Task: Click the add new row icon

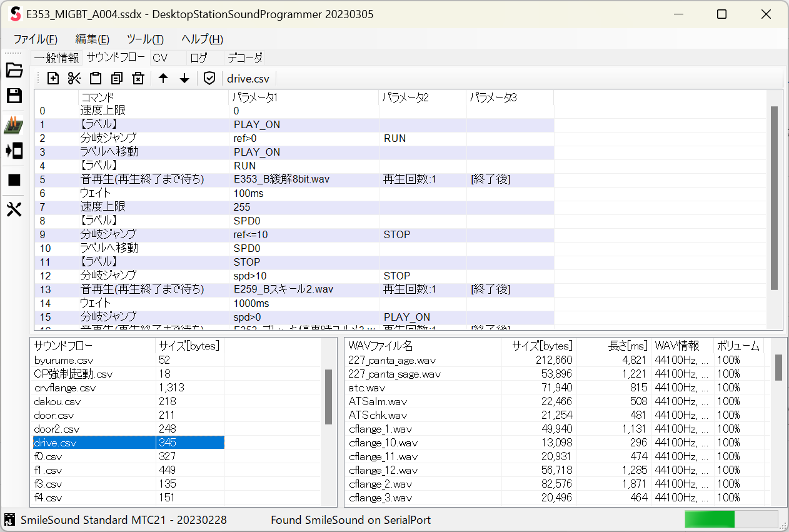Action: tap(53, 78)
